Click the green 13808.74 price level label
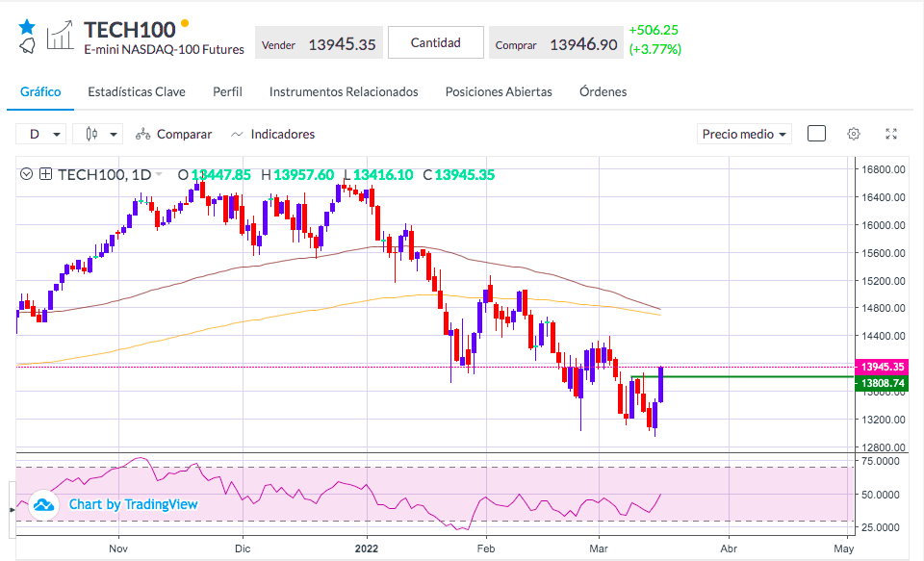The image size is (924, 561). pos(882,383)
